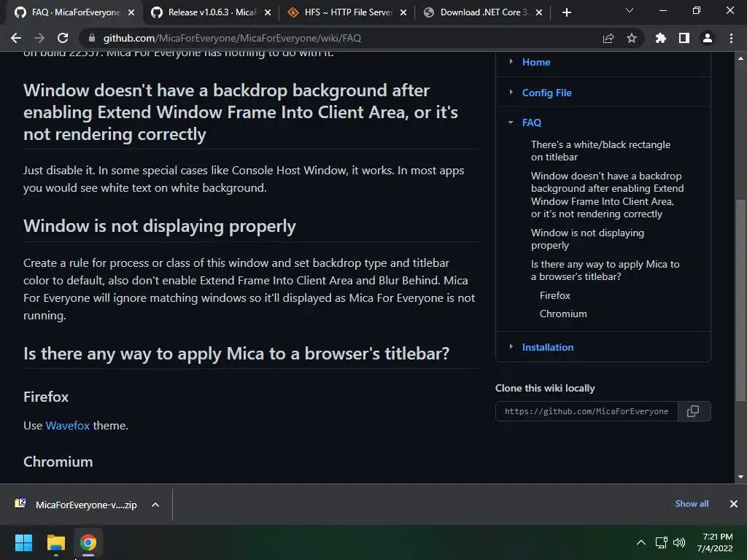Image resolution: width=747 pixels, height=560 pixels.
Task: Expand the Installation section arrow
Action: coord(511,346)
